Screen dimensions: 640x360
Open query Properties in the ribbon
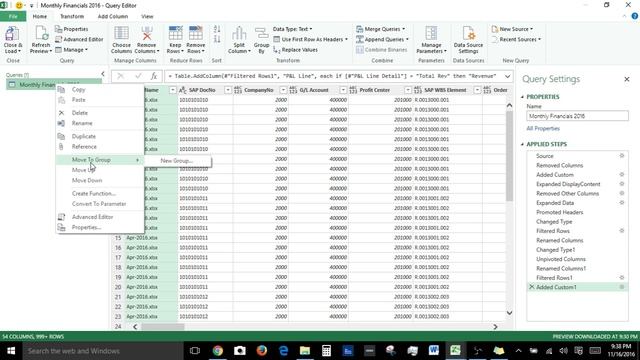pos(71,29)
